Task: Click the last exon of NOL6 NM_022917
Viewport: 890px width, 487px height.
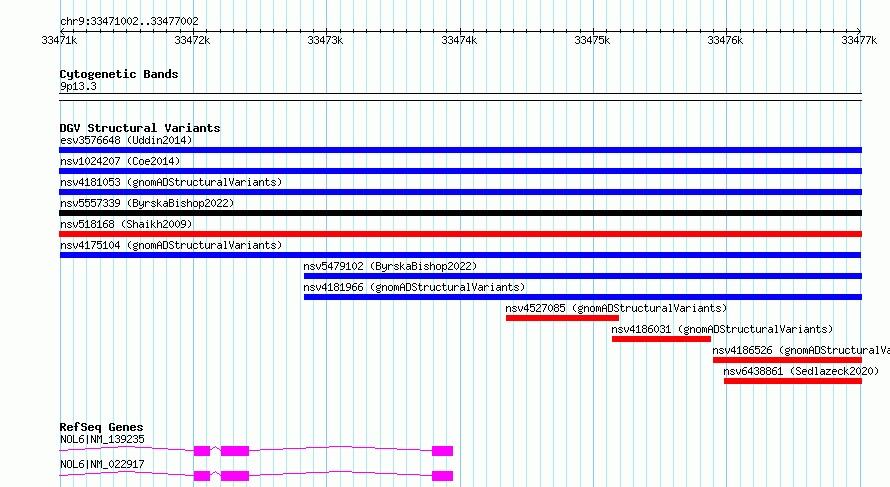Action: [x=443, y=476]
